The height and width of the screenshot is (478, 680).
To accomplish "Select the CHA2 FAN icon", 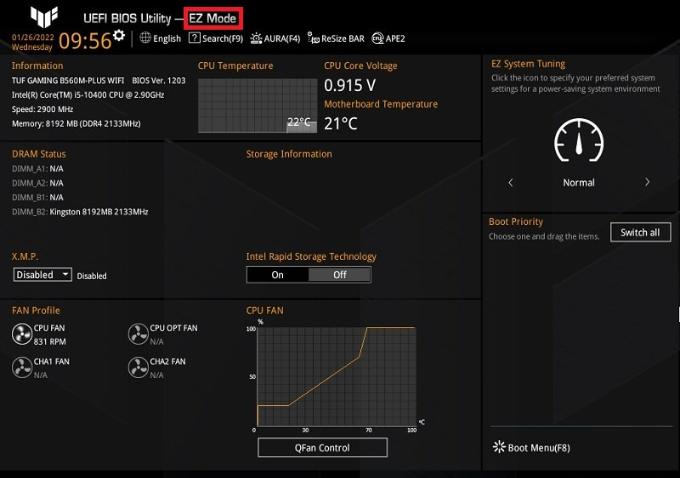I will click(138, 368).
